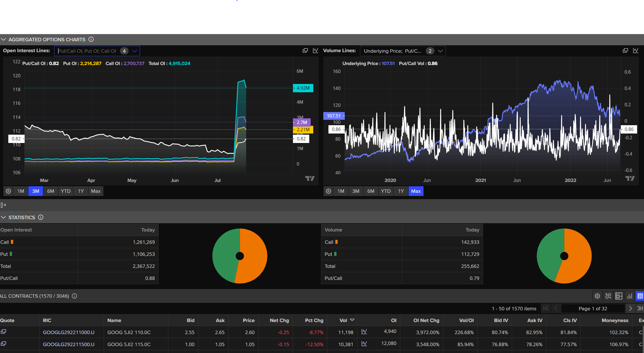Open GOOGLG292211000.U RIC link
Screen dimensions: 644x353
(x=68, y=332)
